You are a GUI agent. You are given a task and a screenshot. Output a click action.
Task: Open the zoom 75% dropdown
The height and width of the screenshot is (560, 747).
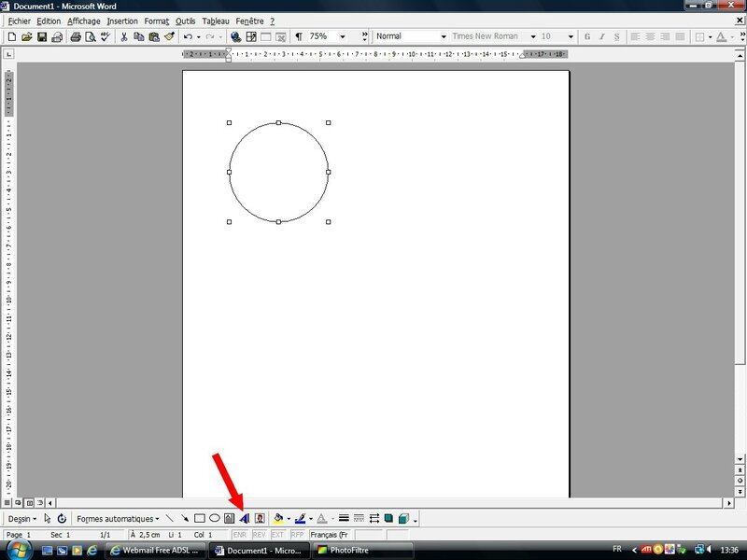[x=343, y=36]
